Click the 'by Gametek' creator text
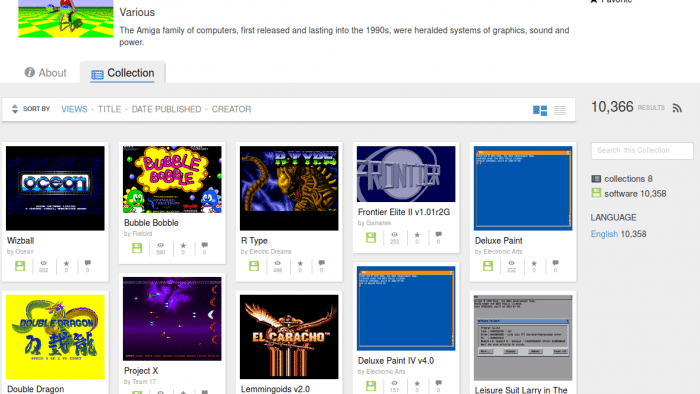Viewport: 700px width, 394px height. tap(375, 223)
